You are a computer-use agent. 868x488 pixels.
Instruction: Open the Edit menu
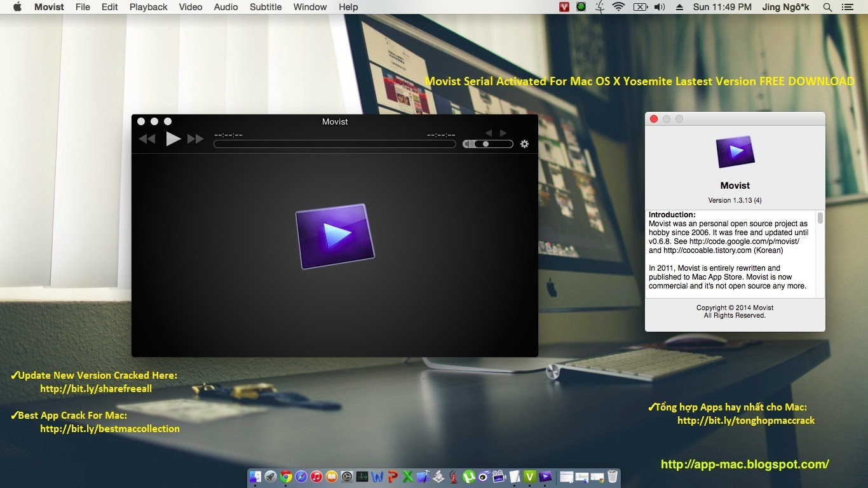pyautogui.click(x=110, y=7)
